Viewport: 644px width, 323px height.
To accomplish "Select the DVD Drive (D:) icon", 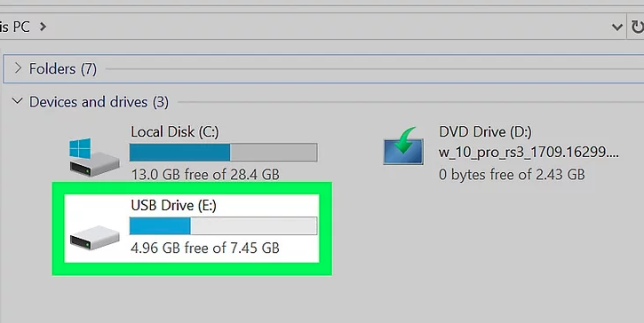I will (x=403, y=146).
